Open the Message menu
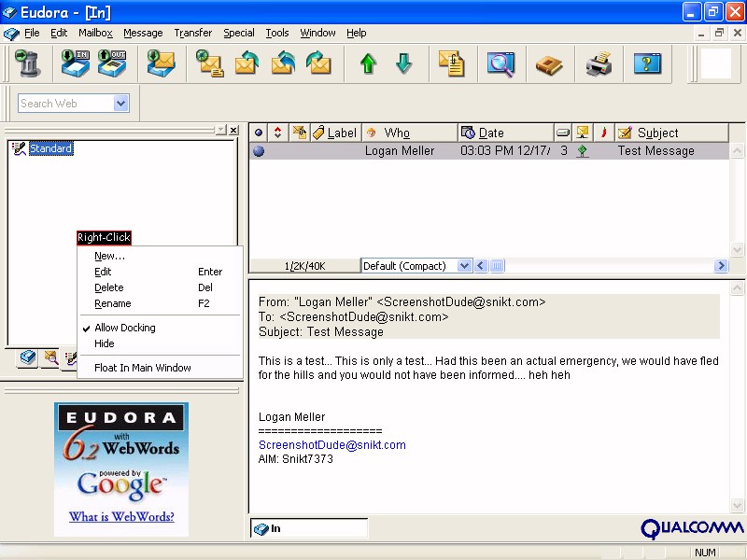Screen dimensions: 747x560 click(x=143, y=33)
